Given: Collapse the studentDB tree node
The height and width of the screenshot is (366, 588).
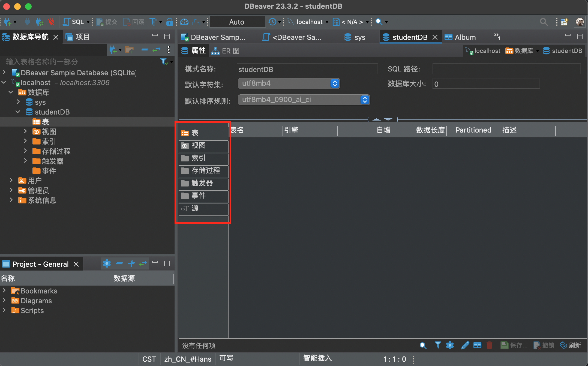Looking at the screenshot, I should pyautogui.click(x=18, y=112).
